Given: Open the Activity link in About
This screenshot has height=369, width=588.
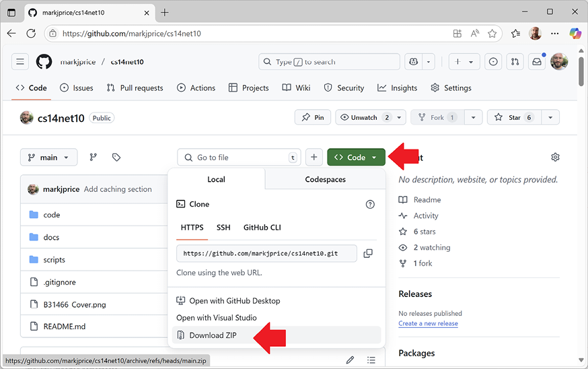Looking at the screenshot, I should pyautogui.click(x=418, y=216).
